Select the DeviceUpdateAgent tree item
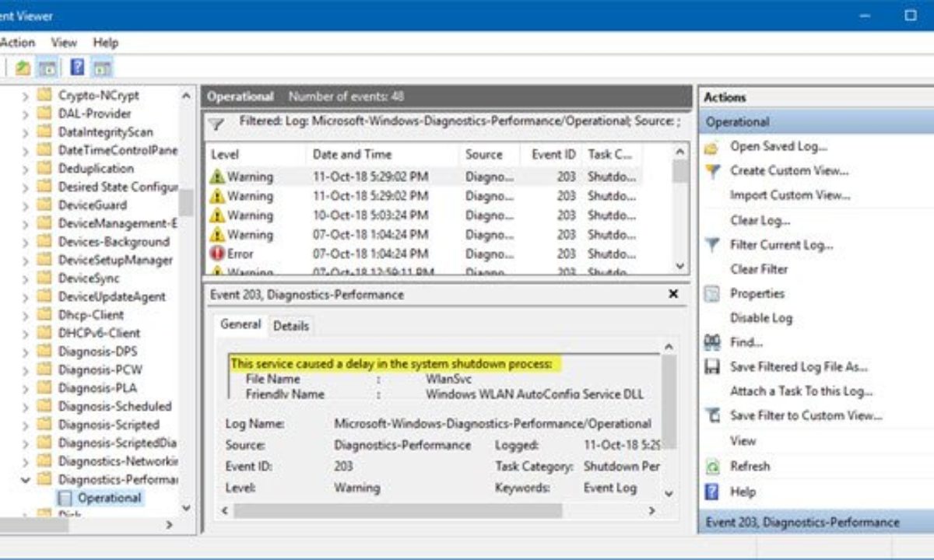The height and width of the screenshot is (560, 934). pyautogui.click(x=111, y=296)
